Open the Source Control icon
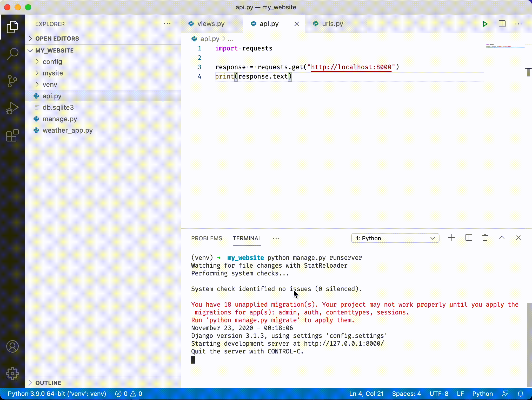The width and height of the screenshot is (532, 400). click(x=12, y=81)
